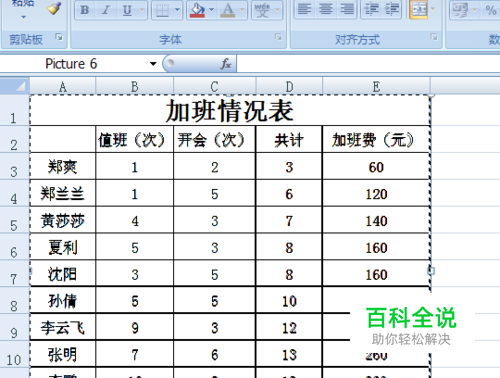Toggle Italic formatting
This screenshot has width=500, height=378.
coord(106,10)
